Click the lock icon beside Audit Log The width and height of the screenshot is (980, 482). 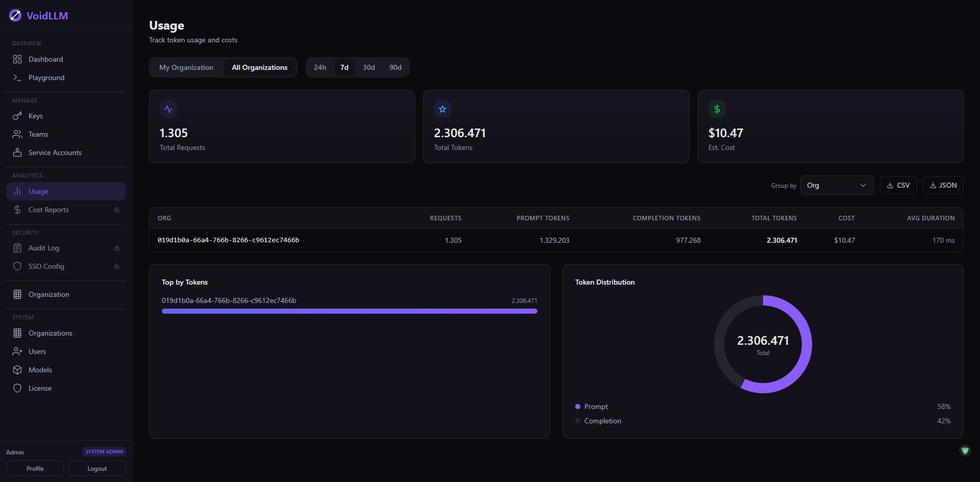coord(117,248)
